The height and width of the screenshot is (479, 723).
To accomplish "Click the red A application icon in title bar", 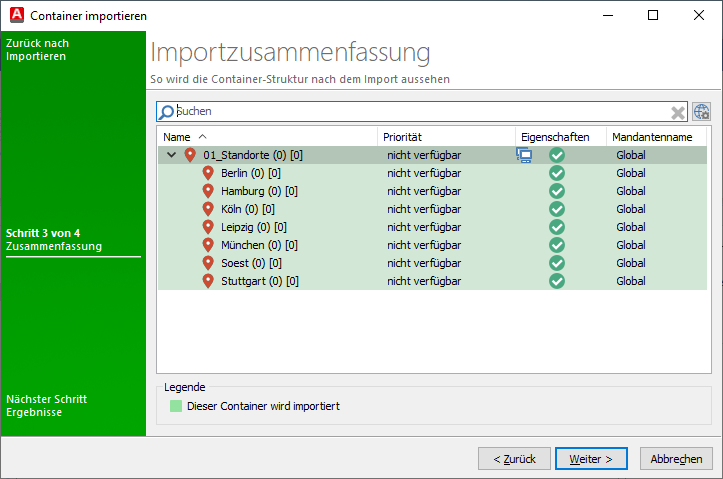I will pos(17,15).
